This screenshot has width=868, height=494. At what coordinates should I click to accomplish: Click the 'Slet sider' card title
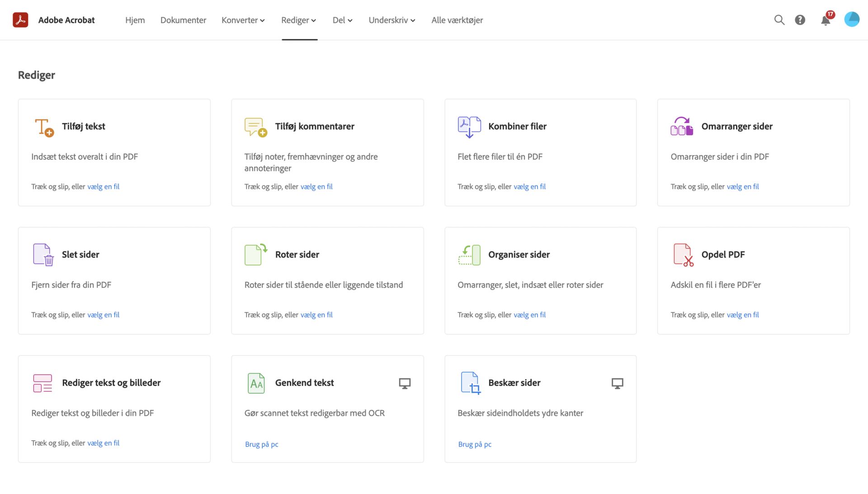[80, 254]
